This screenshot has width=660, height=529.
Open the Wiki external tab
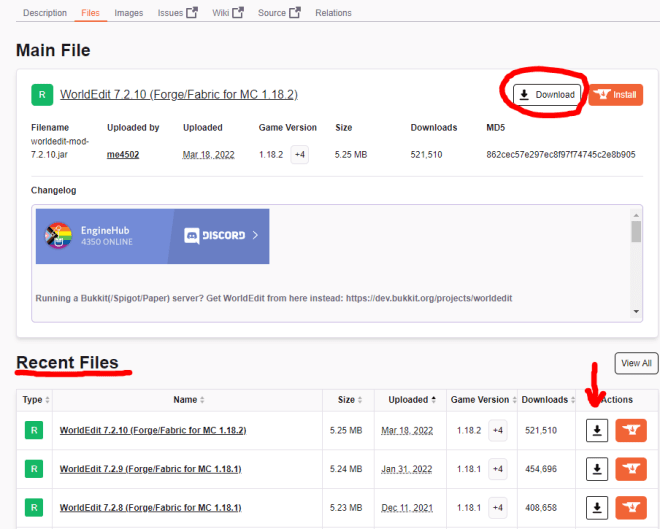click(228, 13)
